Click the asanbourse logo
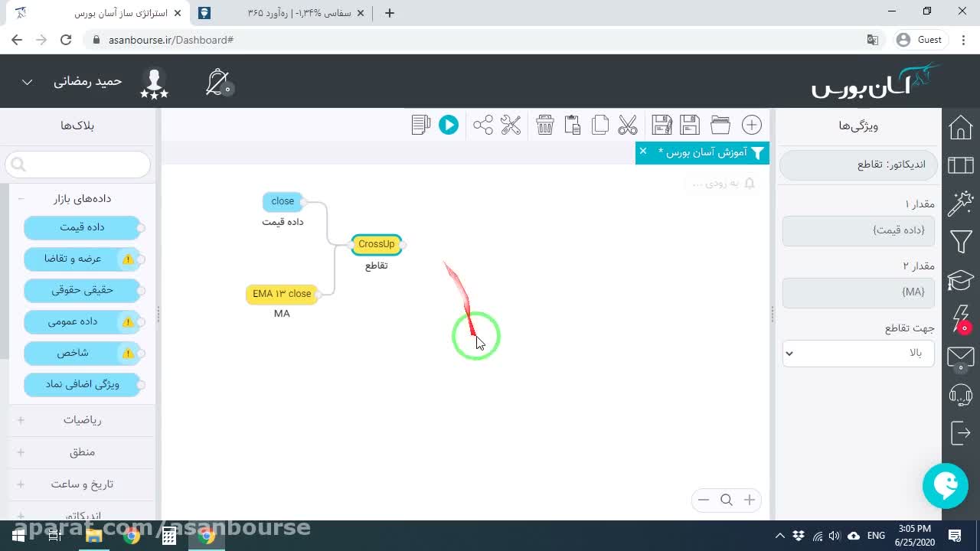Image resolution: width=980 pixels, height=551 pixels. click(x=875, y=80)
